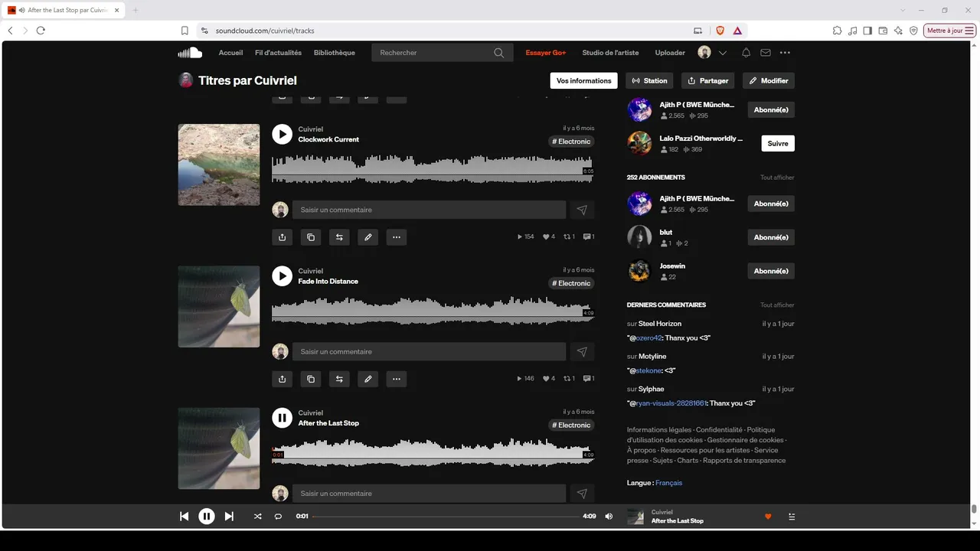Open Bibliothèque
The height and width of the screenshot is (551, 980).
point(335,53)
